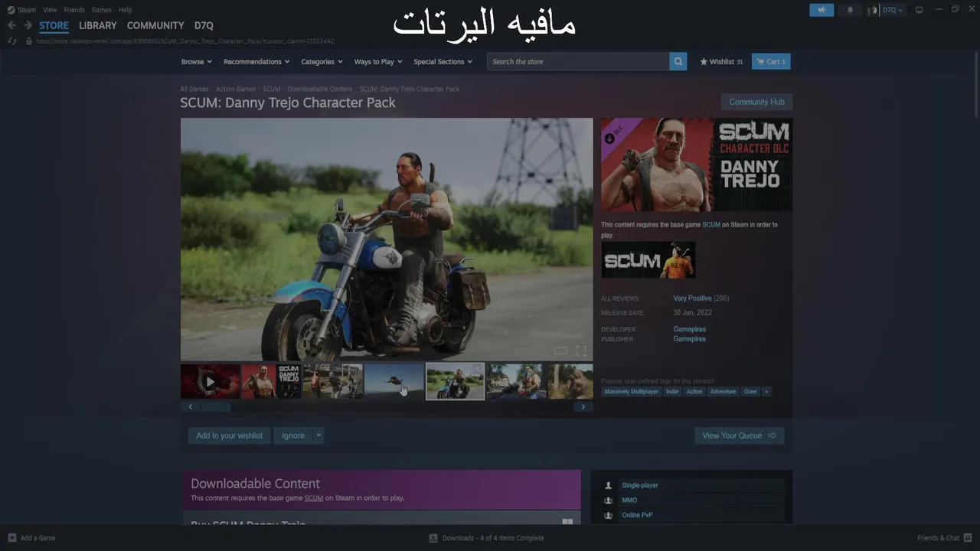Click the Indie tag
The image size is (980, 551).
click(672, 392)
